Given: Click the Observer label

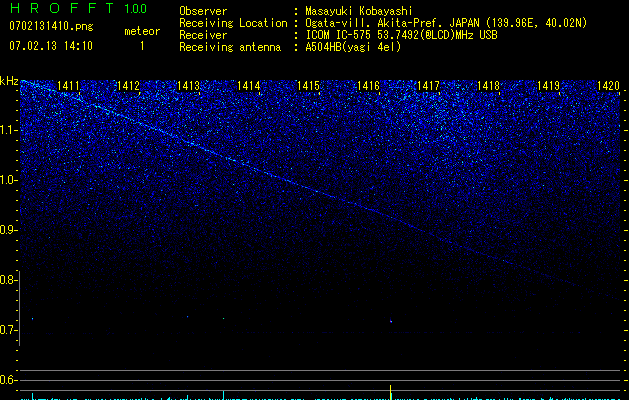Looking at the screenshot, I should click(203, 11).
